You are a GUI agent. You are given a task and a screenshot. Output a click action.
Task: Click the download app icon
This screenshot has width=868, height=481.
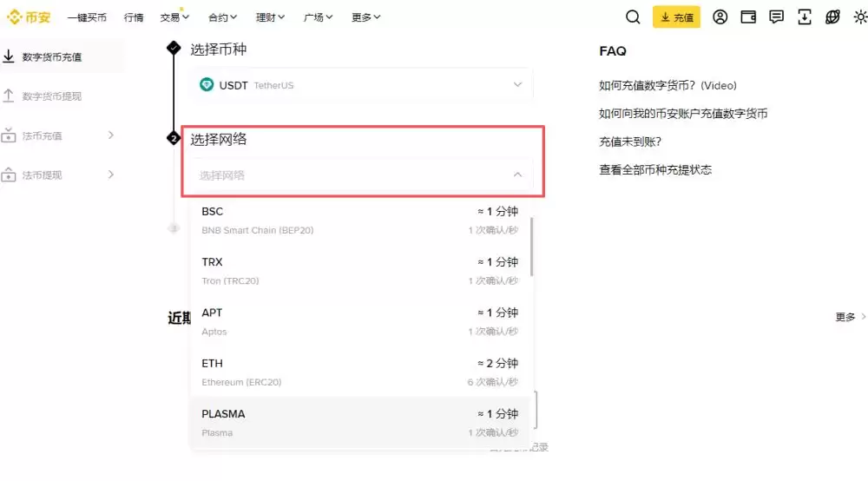click(x=805, y=17)
